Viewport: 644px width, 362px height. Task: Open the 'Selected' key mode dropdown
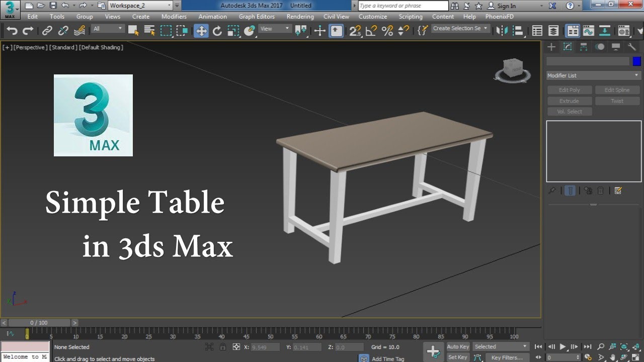point(501,346)
